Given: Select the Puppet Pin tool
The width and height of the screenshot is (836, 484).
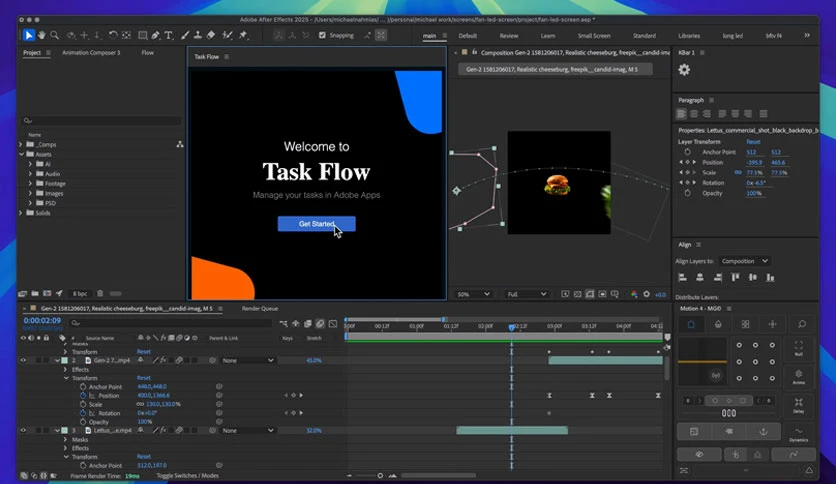Looking at the screenshot, I should click(x=243, y=35).
